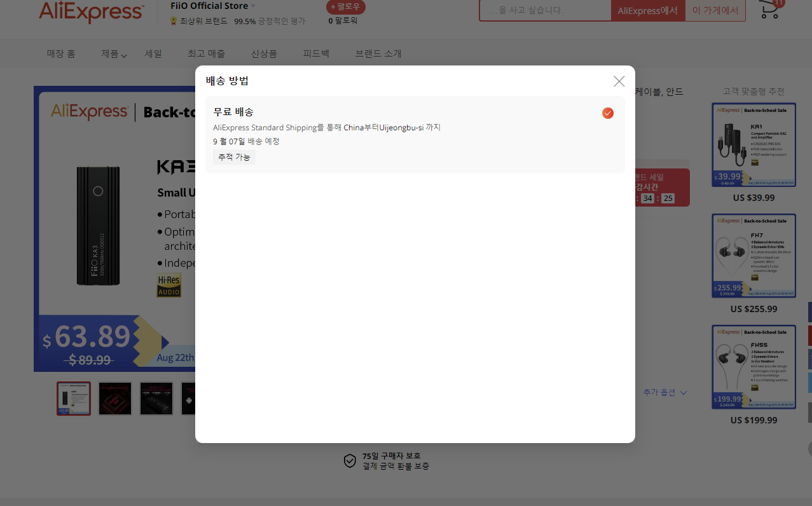Click the US $199.99 price text

point(754,420)
